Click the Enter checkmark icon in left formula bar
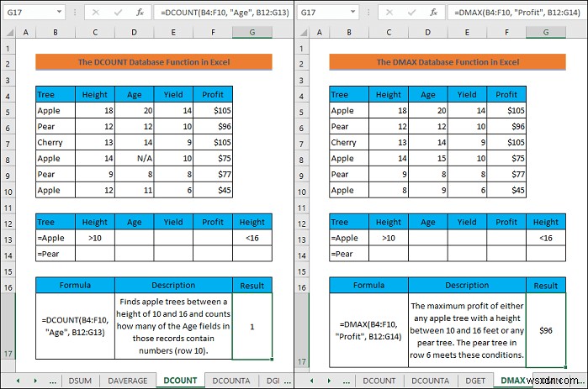Screen dimensions: 588x389 click(118, 13)
